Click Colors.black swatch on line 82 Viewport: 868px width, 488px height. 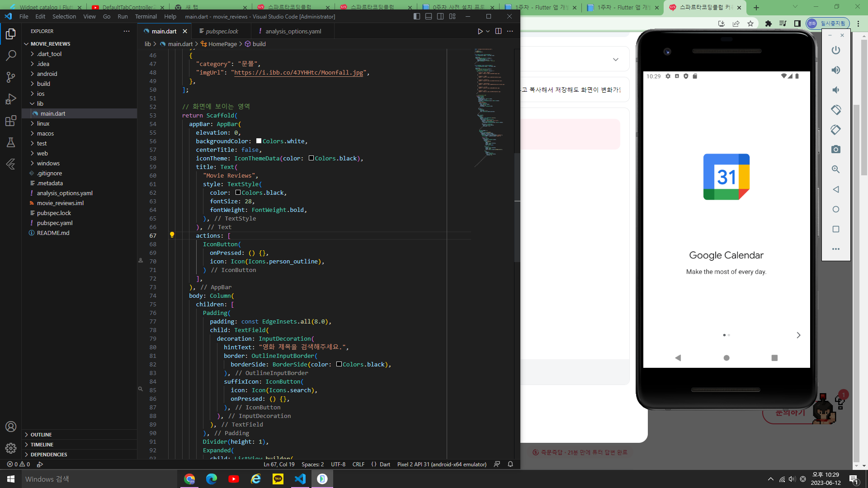pos(339,364)
